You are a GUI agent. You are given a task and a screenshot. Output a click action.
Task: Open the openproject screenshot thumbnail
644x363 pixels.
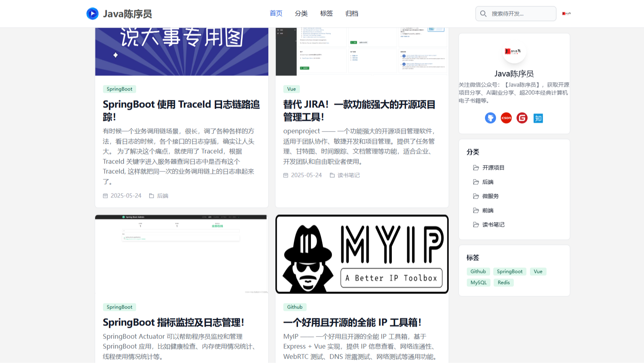pos(362,51)
